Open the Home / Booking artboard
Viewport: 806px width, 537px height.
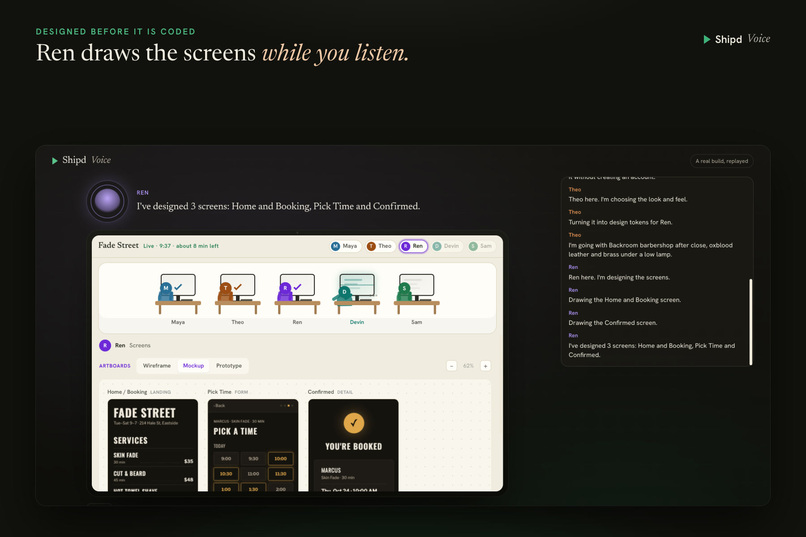click(152, 445)
